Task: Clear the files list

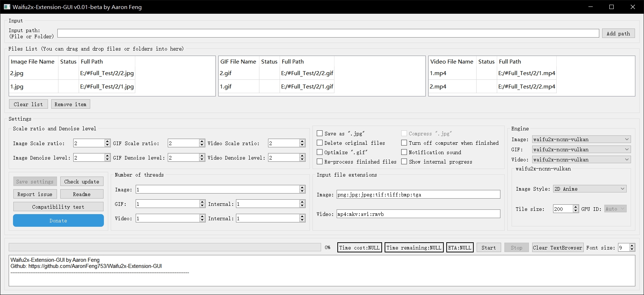Action: tap(28, 104)
